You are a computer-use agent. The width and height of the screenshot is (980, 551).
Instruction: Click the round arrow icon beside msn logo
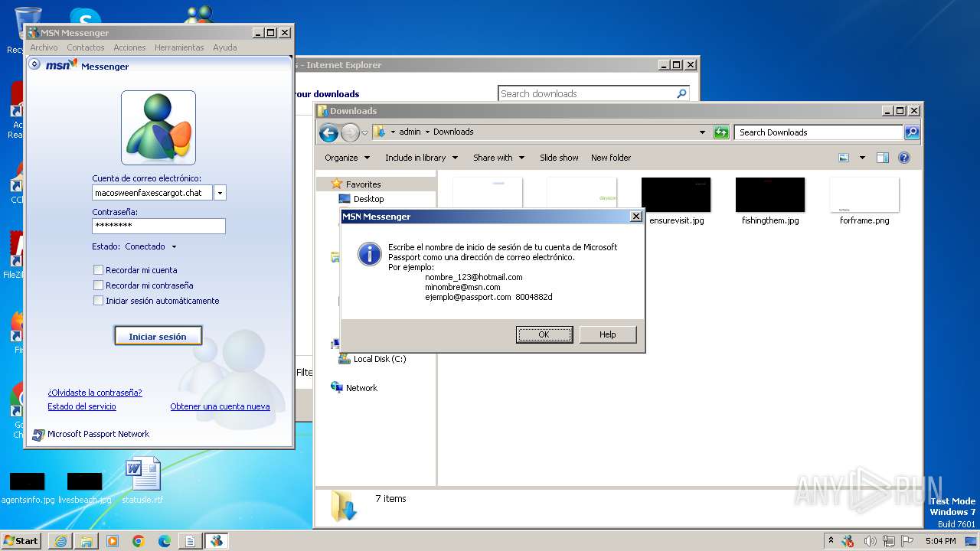point(34,65)
